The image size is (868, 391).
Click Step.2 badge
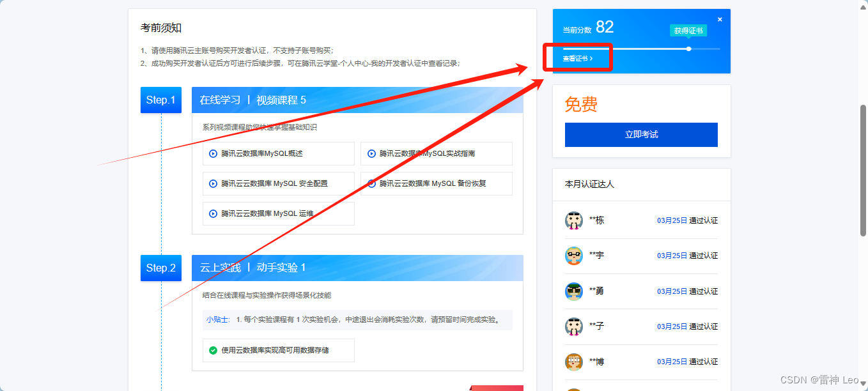pos(161,268)
